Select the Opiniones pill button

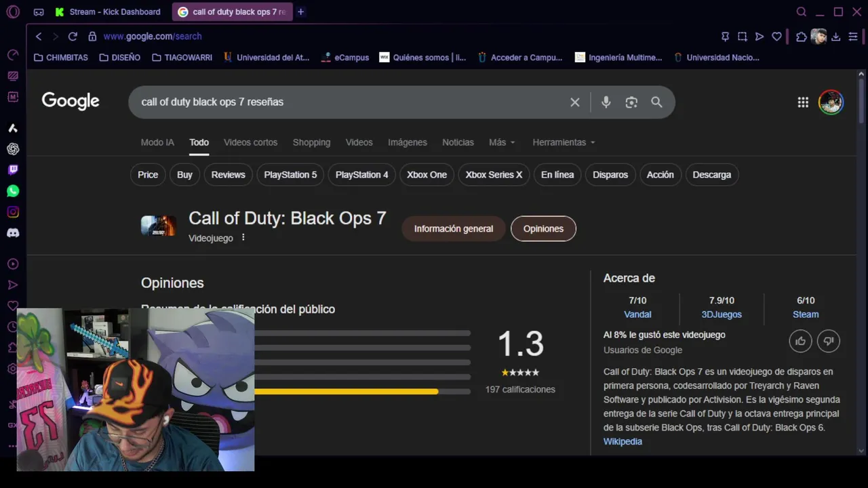click(543, 228)
